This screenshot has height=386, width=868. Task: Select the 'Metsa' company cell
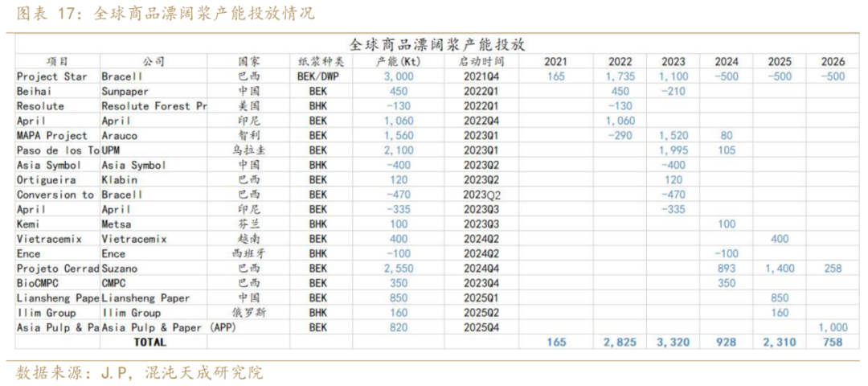[117, 224]
